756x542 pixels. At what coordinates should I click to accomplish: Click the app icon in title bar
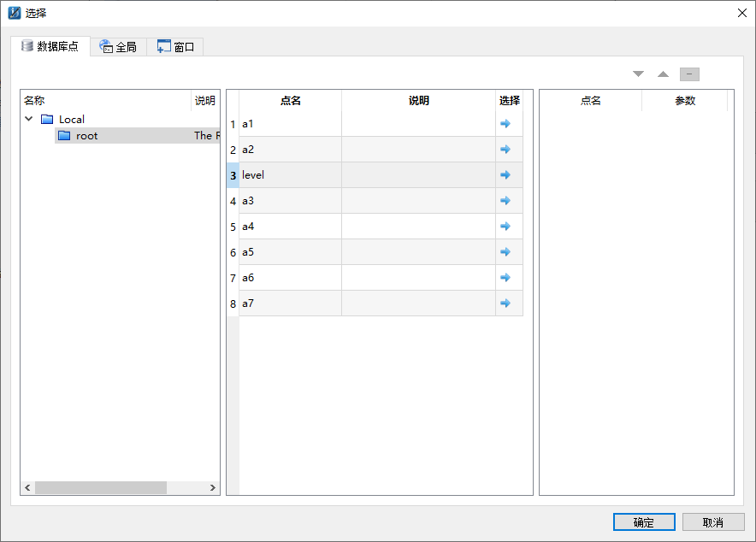15,13
